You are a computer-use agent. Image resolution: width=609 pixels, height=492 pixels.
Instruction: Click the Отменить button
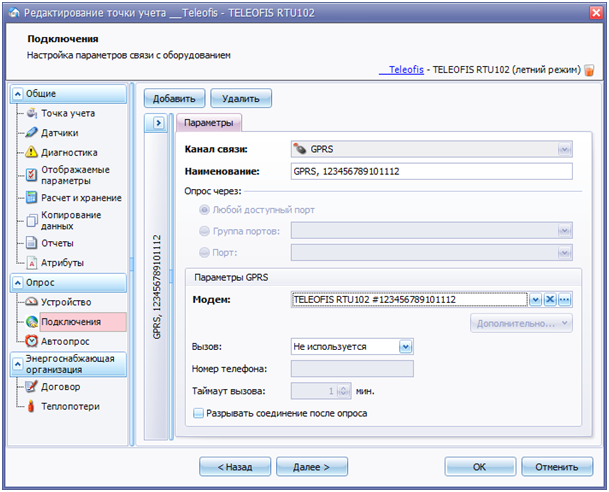coord(557,467)
